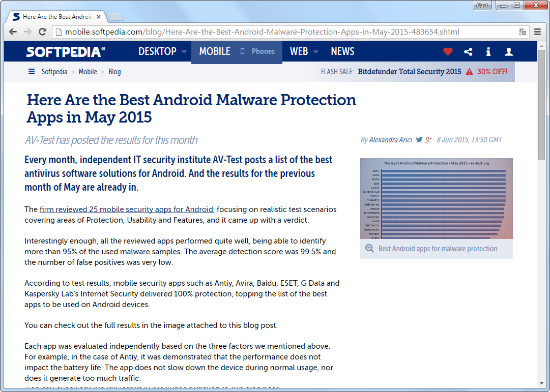Click the info icon in header
The image size is (550, 392).
[488, 52]
